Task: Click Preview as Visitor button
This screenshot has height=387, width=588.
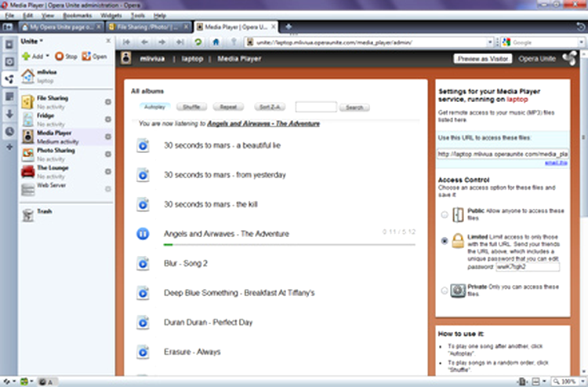Action: 483,59
